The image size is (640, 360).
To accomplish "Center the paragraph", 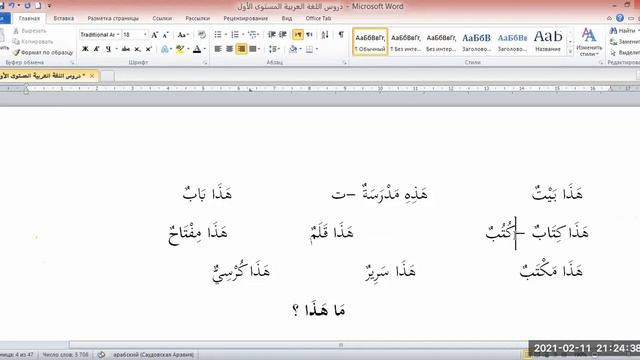I will coord(229,49).
